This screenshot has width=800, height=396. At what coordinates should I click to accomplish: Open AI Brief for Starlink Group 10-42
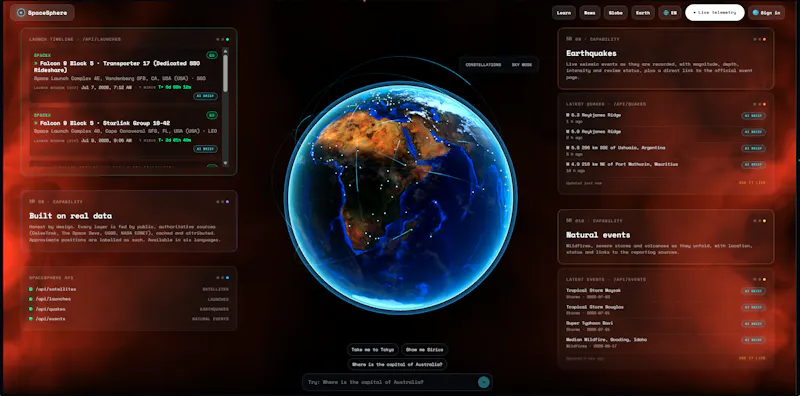pos(205,149)
